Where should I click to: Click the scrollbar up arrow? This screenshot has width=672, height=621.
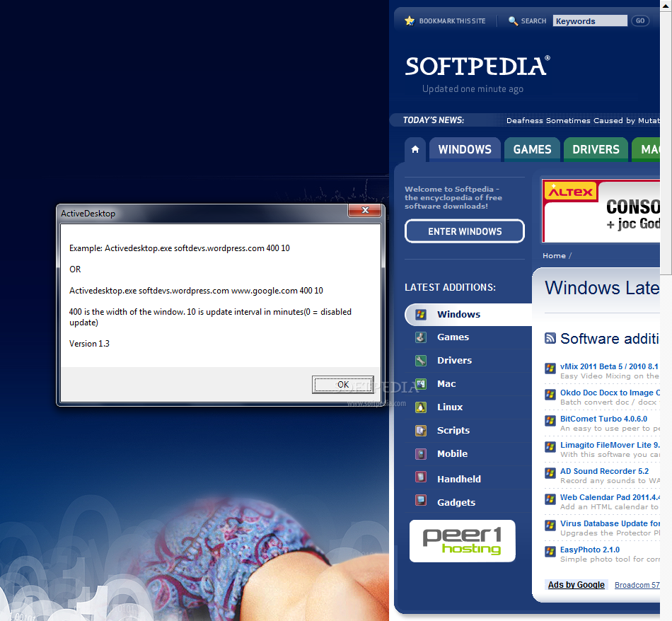tap(666, 6)
